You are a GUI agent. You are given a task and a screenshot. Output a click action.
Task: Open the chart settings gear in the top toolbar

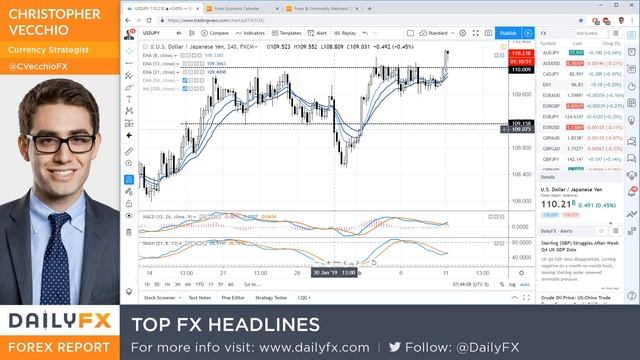tap(462, 33)
